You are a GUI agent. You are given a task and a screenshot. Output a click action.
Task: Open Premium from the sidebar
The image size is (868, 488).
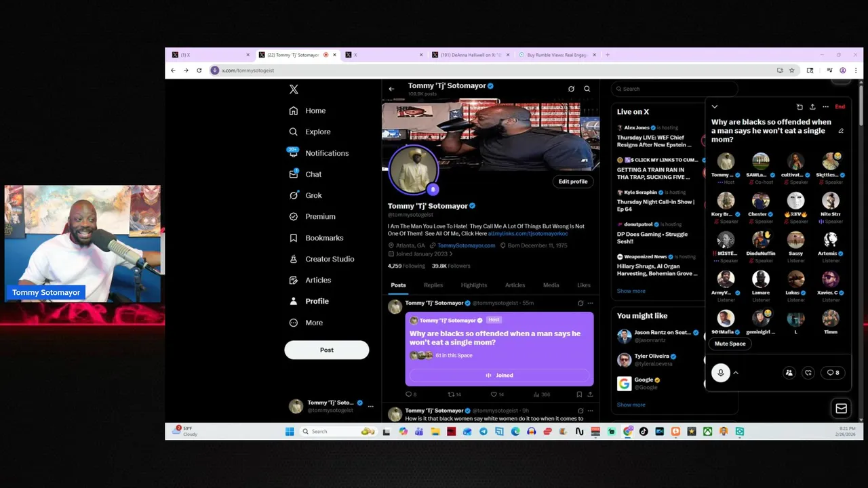pyautogui.click(x=312, y=216)
